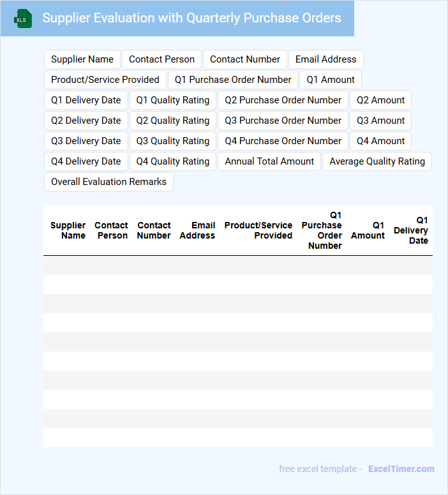Open the ExcelTimer.com link
Image resolution: width=448 pixels, height=495 pixels.
click(401, 469)
